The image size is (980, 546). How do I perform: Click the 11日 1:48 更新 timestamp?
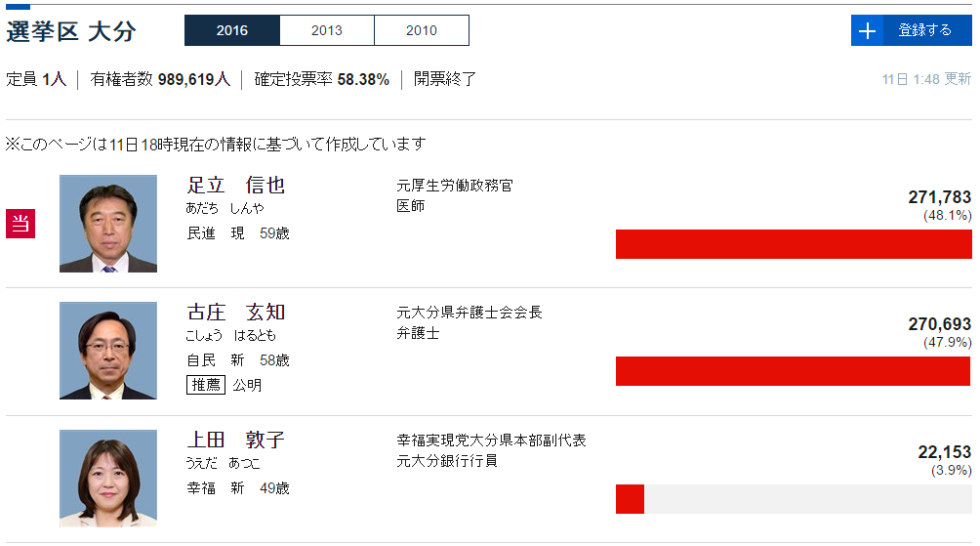click(926, 79)
